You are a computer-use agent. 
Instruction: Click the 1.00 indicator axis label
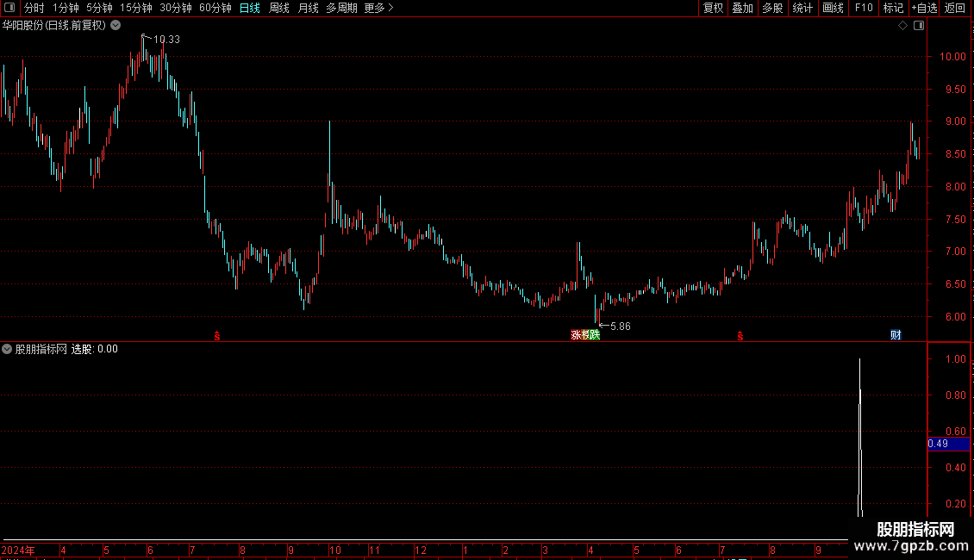[x=955, y=359]
